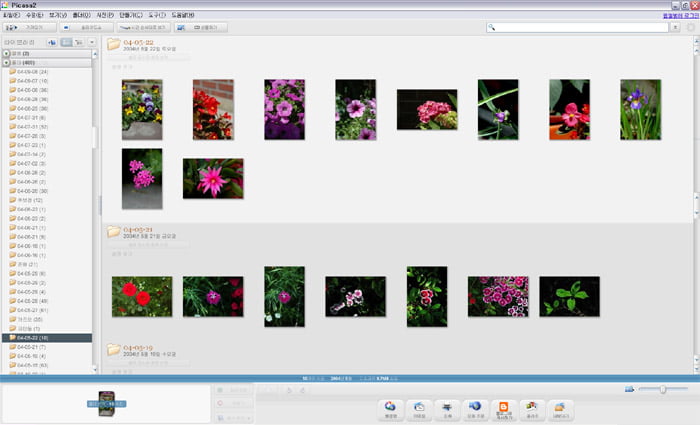Click the Hold button with green icon beside tray
The height and width of the screenshot is (425, 700).
233,390
